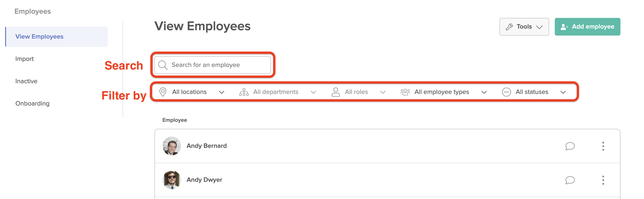Open Andy Bernard's employee name
This screenshot has height=199, width=644.
click(206, 146)
